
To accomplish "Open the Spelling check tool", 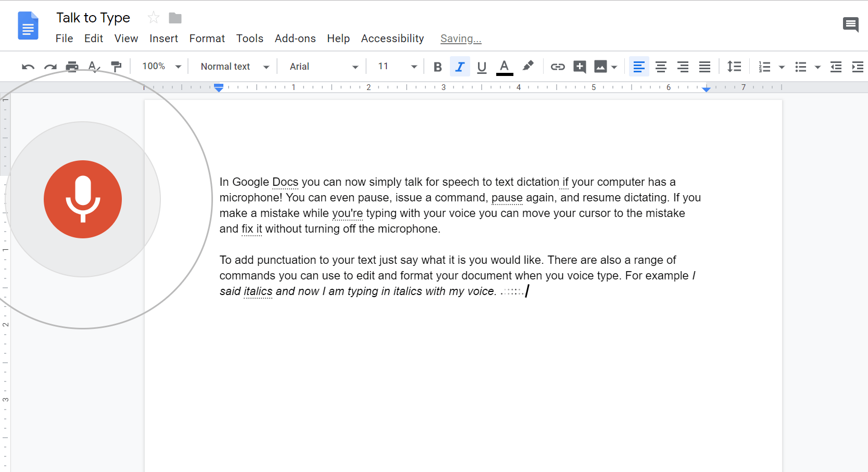I will point(94,67).
